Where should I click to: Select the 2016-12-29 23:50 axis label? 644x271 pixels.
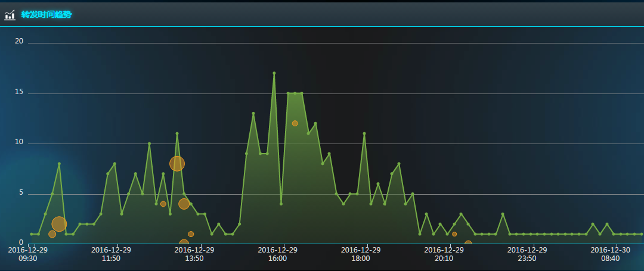527,254
